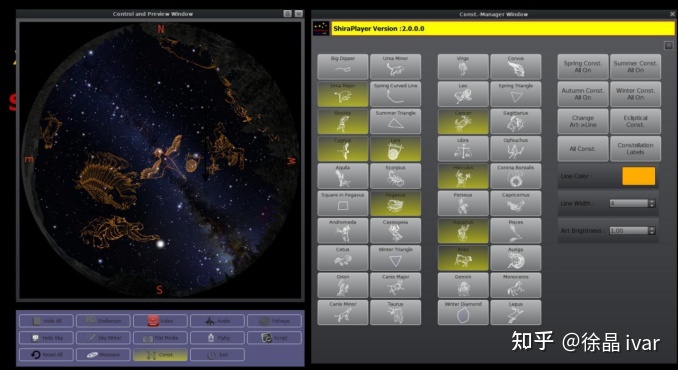Toggle on the Orion constellation art
The image size is (678, 371).
[x=343, y=285]
